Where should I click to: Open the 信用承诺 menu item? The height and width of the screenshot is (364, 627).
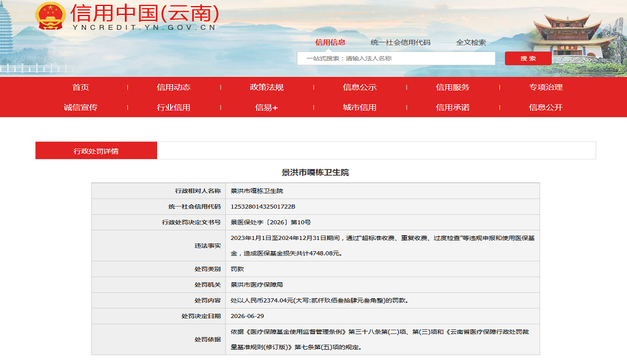[452, 107]
